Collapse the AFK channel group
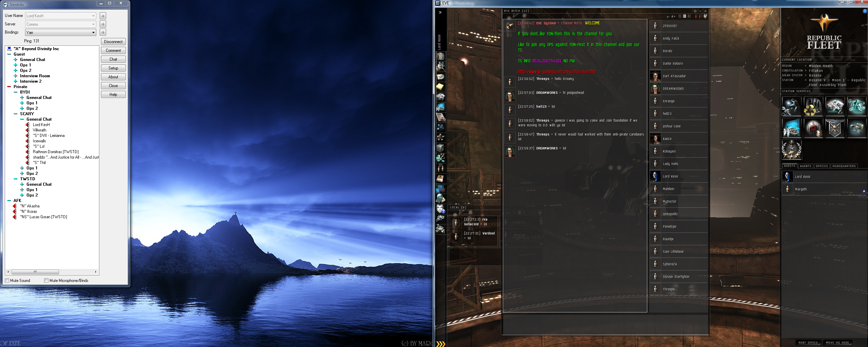 (9, 201)
